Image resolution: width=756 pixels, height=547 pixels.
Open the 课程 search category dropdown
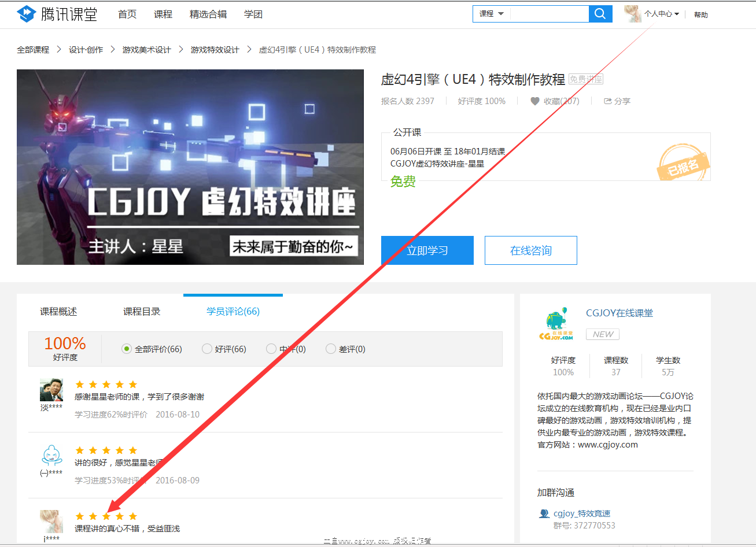click(491, 13)
